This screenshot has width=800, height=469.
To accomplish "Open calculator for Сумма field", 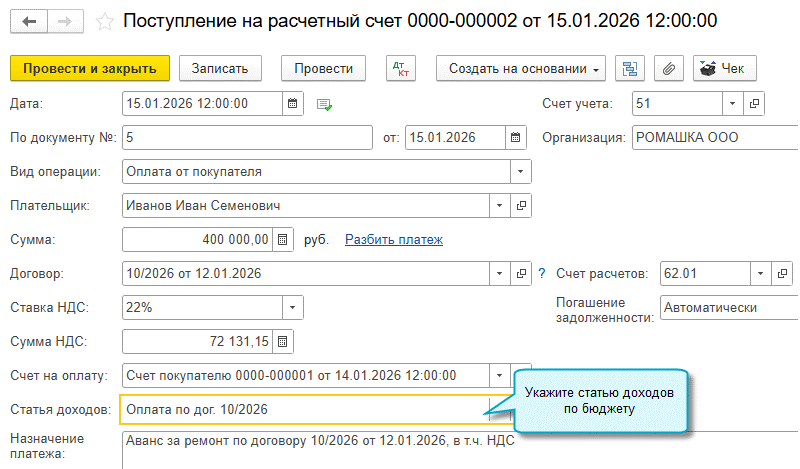I will (283, 239).
